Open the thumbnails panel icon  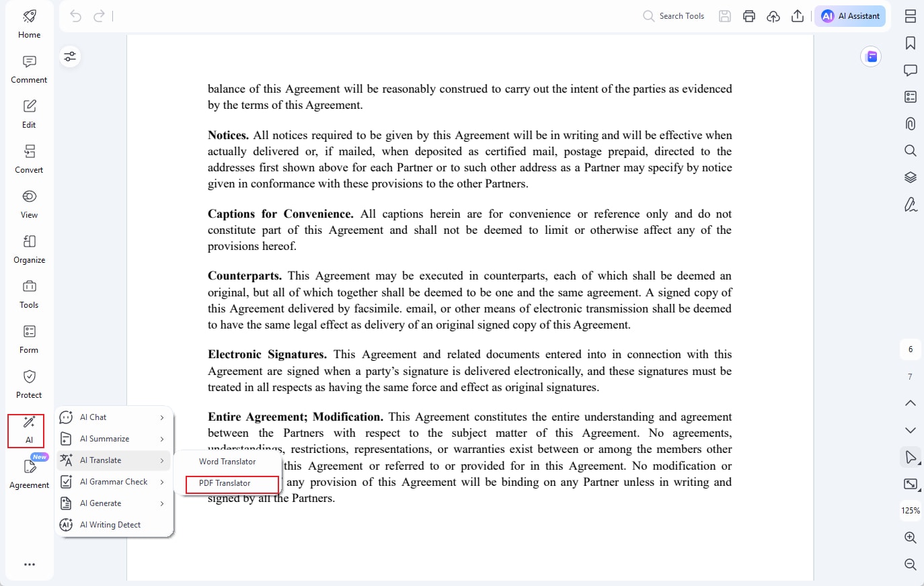click(911, 16)
